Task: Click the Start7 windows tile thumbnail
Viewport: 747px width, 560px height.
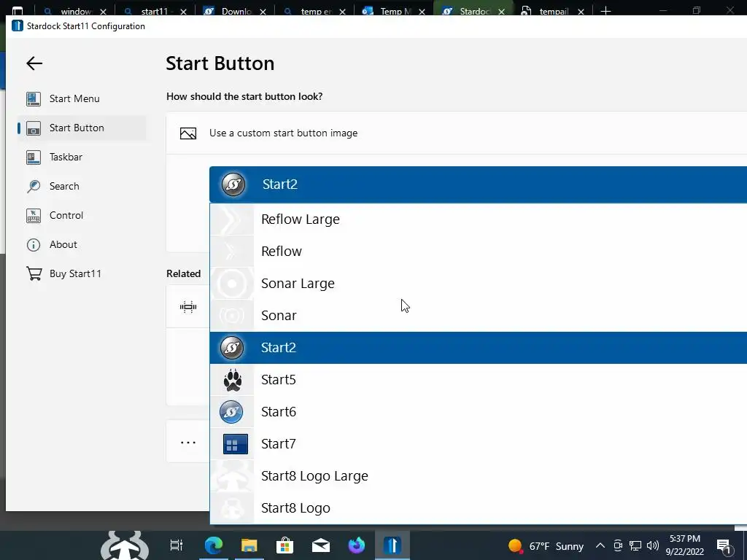Action: click(236, 444)
